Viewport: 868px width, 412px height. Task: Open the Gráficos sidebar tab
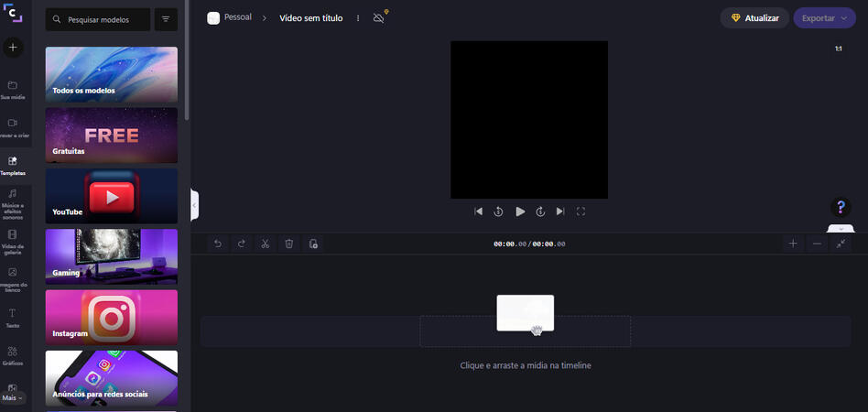(x=13, y=356)
